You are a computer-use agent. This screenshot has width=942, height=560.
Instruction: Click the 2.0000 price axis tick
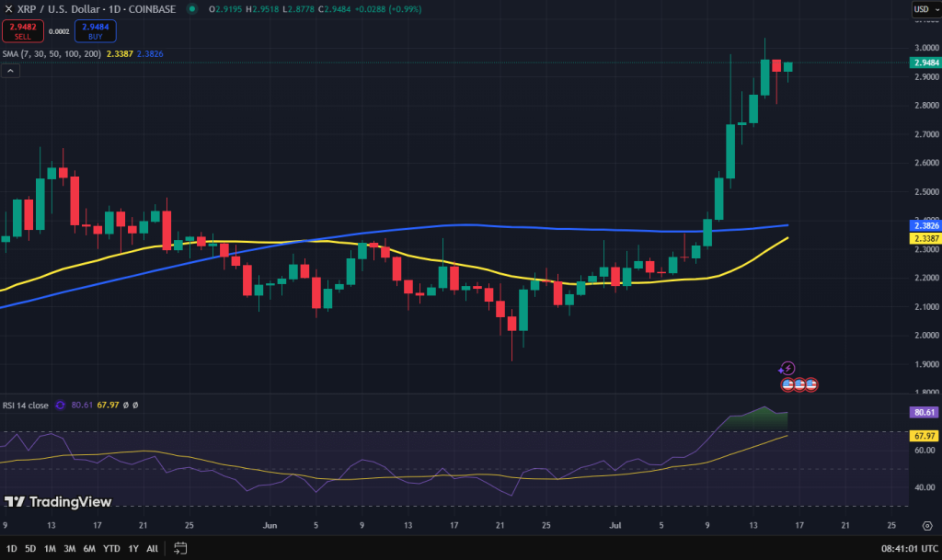(926, 336)
